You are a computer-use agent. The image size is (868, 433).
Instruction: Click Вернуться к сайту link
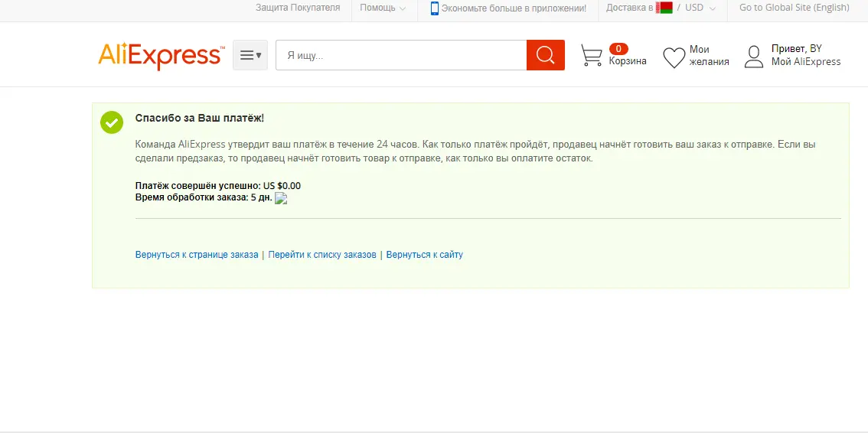(x=425, y=255)
